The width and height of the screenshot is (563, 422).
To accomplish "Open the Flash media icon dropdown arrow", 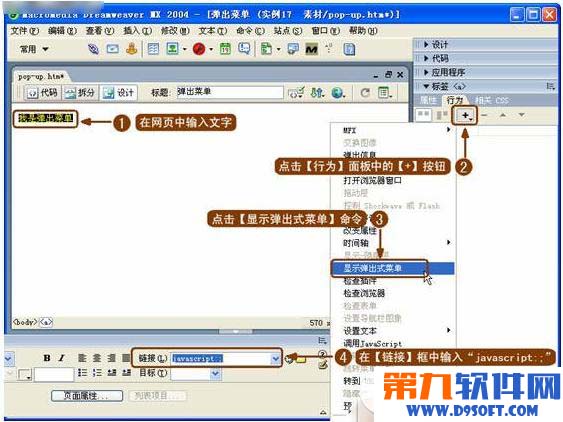I will click(x=211, y=49).
